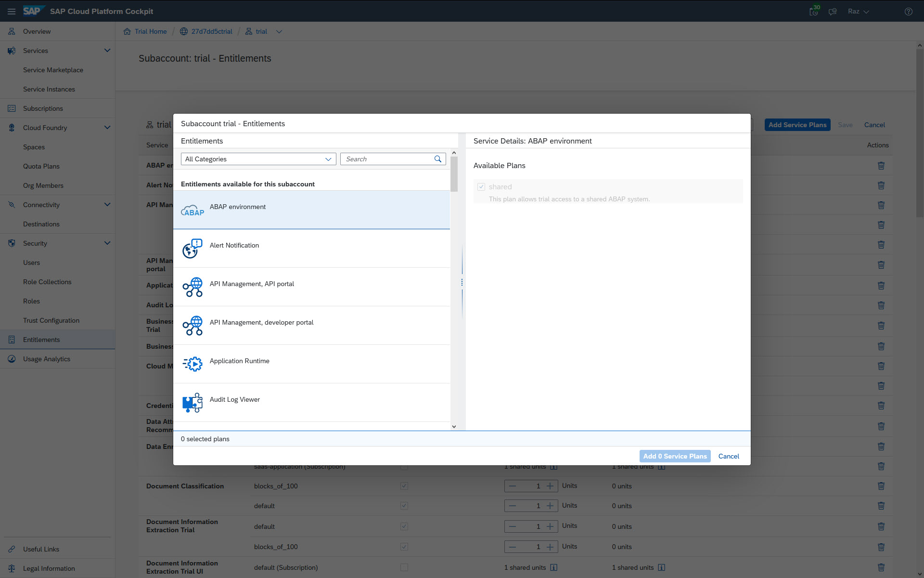The width and height of the screenshot is (924, 578).
Task: Delete the Document Information Extraction Trial UI row
Action: click(881, 567)
